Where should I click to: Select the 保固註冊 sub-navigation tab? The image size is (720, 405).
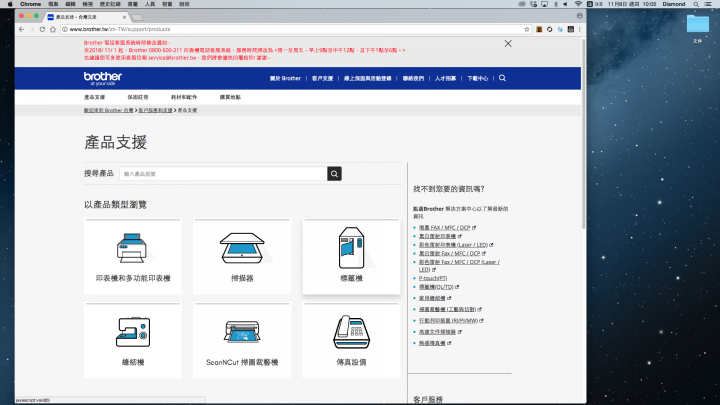[138, 97]
